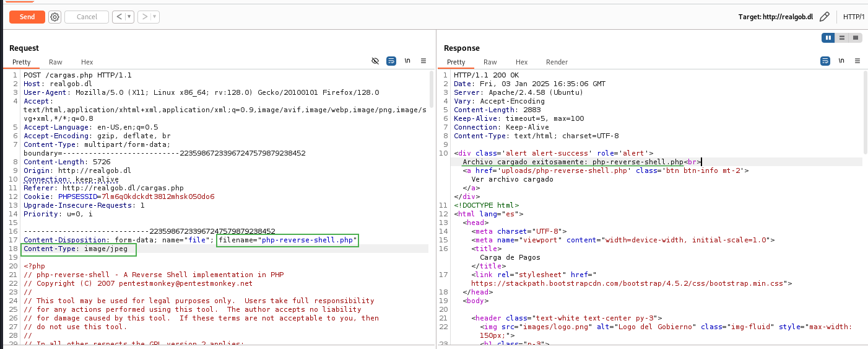This screenshot has height=349, width=868.
Task: Click the stackpath bootstrap.min.css URL
Action: [x=627, y=283]
